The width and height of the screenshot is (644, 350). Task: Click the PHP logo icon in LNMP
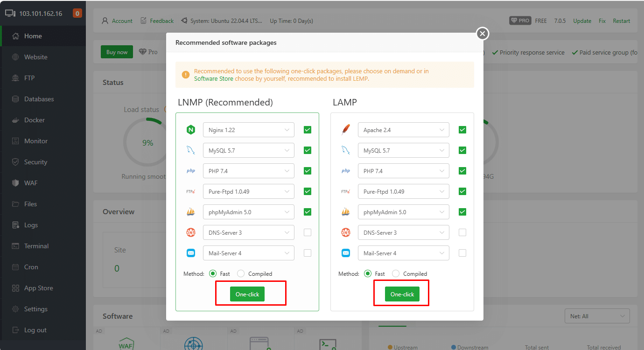191,171
